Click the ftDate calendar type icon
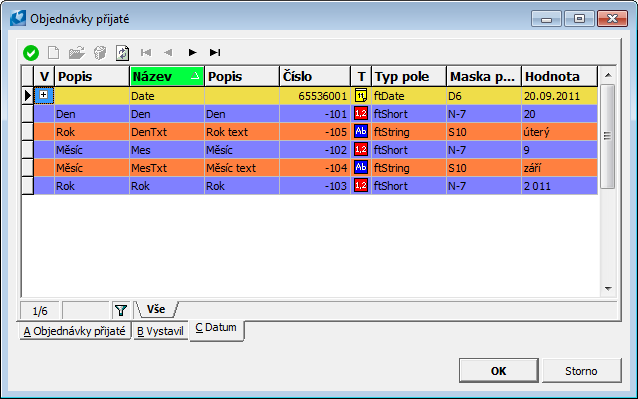This screenshot has height=399, width=638. coord(361,96)
